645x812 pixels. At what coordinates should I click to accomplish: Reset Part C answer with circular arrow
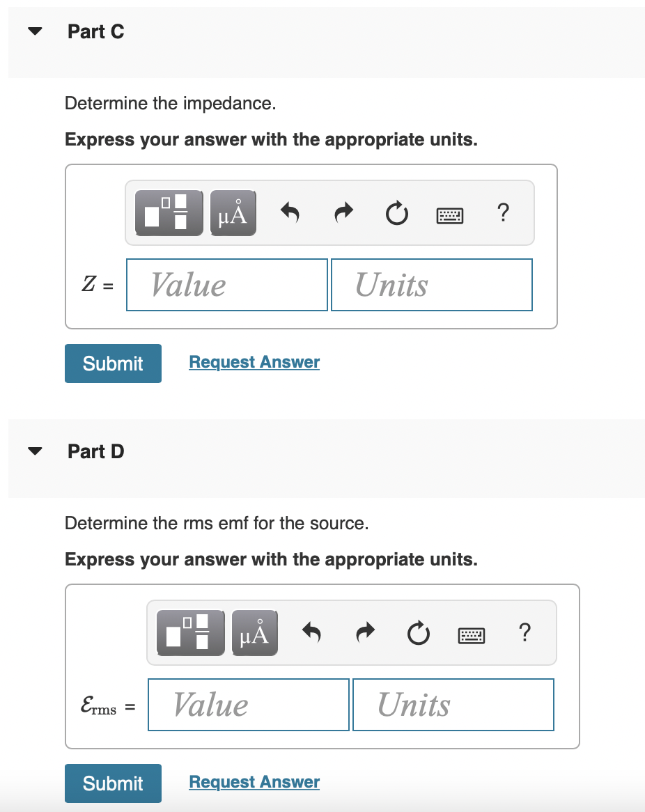[397, 213]
